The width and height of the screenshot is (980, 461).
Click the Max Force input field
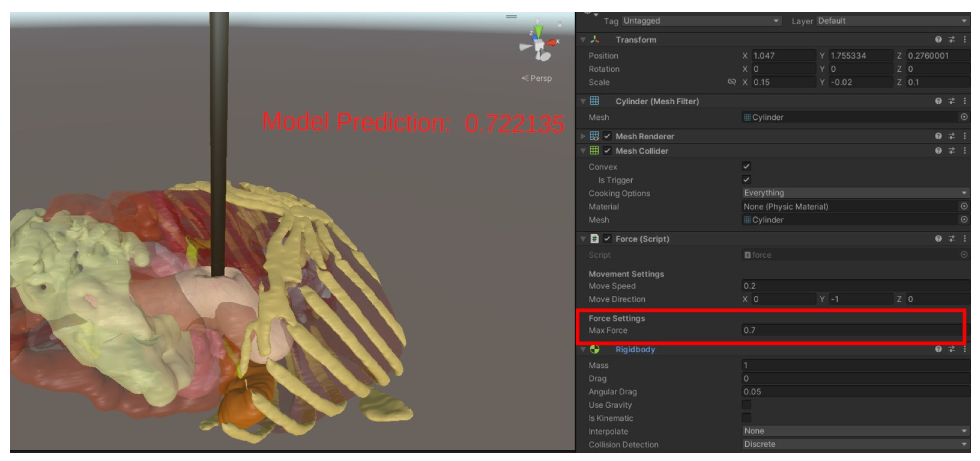pyautogui.click(x=852, y=330)
